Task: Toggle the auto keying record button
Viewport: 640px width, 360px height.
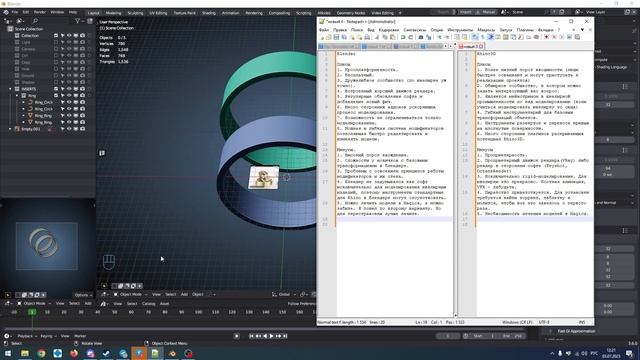Action: click(x=236, y=336)
